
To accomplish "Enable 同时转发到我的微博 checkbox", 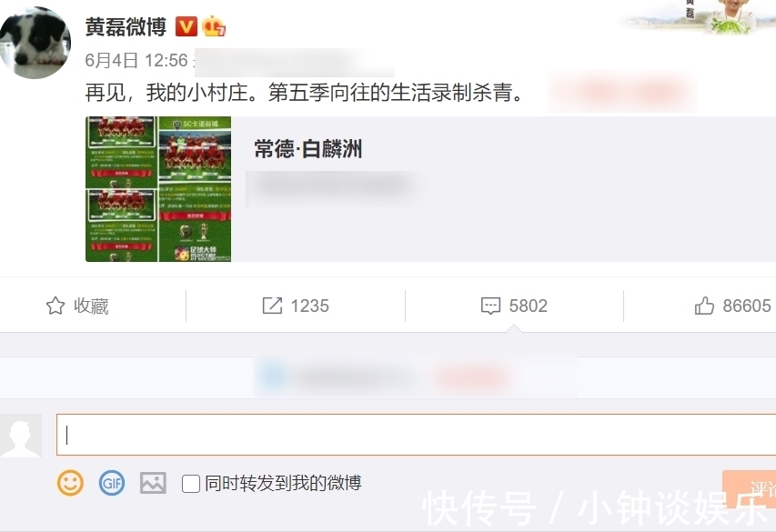I will [190, 484].
